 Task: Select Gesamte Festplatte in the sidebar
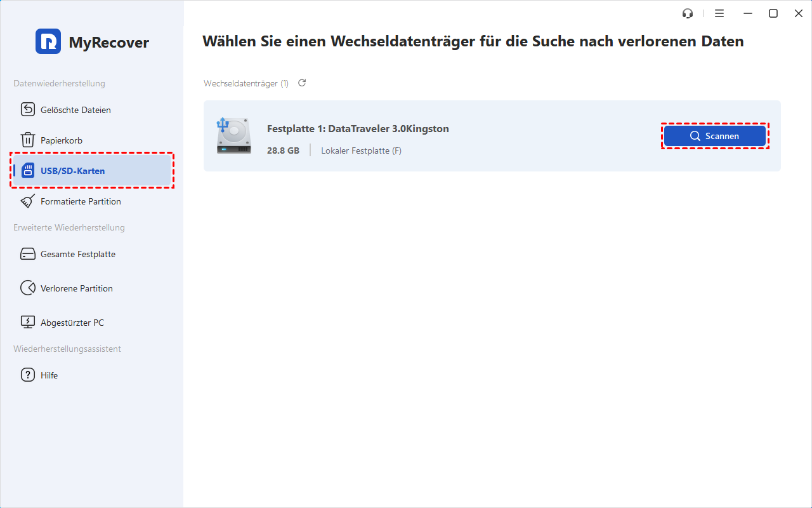(77, 254)
